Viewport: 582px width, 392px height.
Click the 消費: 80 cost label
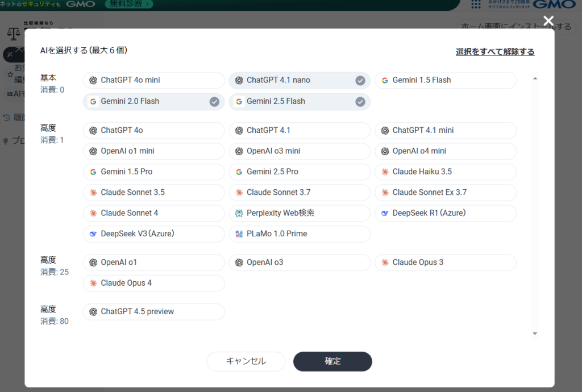55,321
